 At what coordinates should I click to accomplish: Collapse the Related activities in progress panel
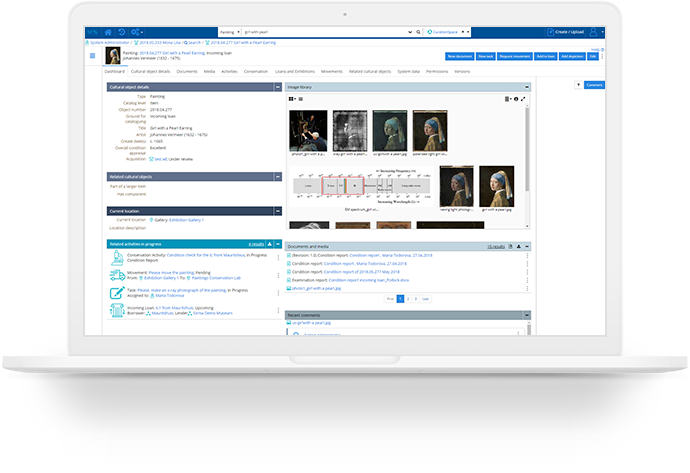coord(278,244)
